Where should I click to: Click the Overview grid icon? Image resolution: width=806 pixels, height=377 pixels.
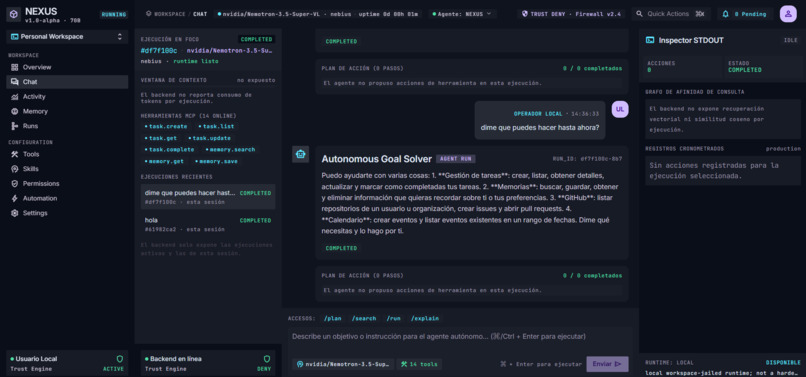click(x=14, y=67)
